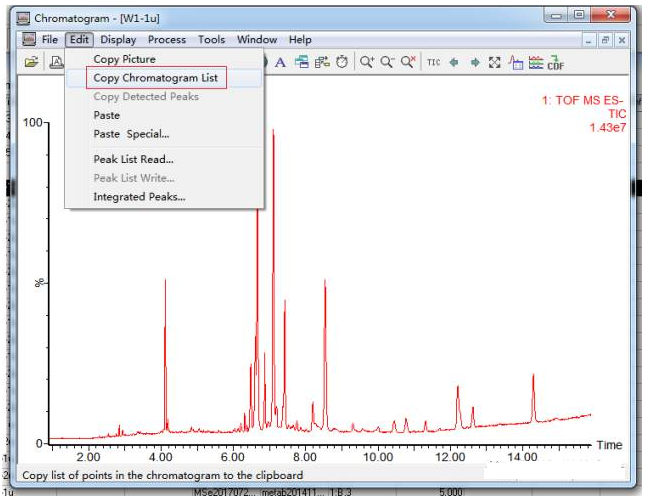The width and height of the screenshot is (646, 496).
Task: Click the reset zoom magnifier with red X
Action: pyautogui.click(x=408, y=62)
